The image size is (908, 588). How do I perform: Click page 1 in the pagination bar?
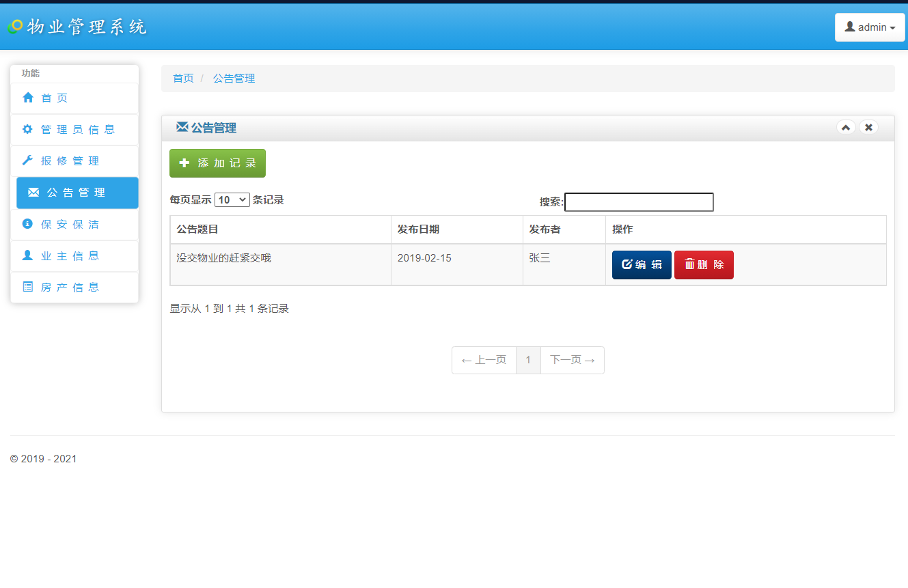pos(528,360)
